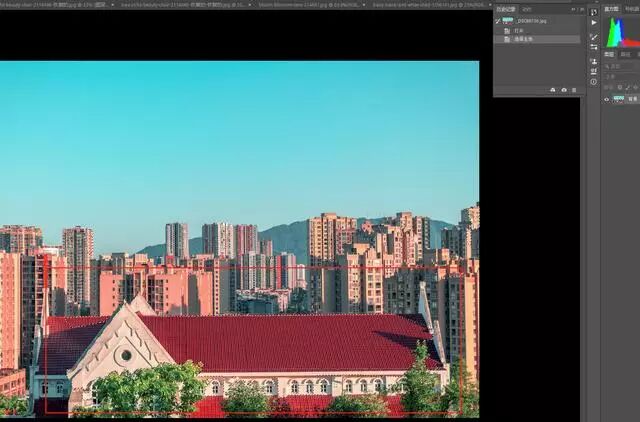The image size is (640, 422).
Task: Toggle history brush source for the _DSC snapshot
Action: [x=498, y=21]
